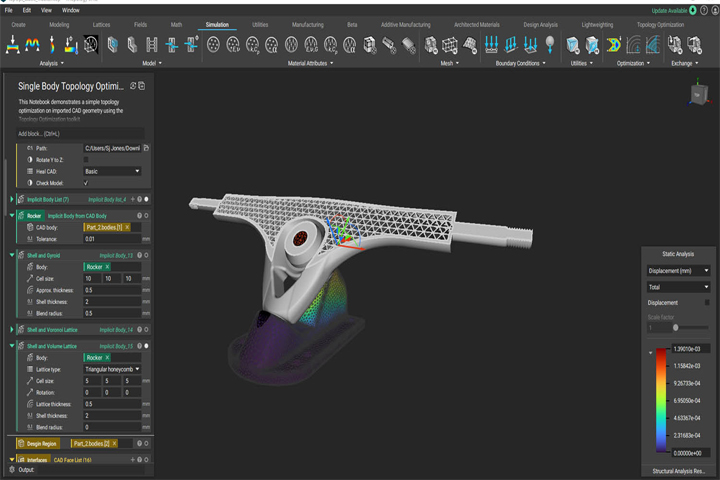Click the Thermal Analysis icon with thermometer
720x480 pixels.
pos(71,45)
